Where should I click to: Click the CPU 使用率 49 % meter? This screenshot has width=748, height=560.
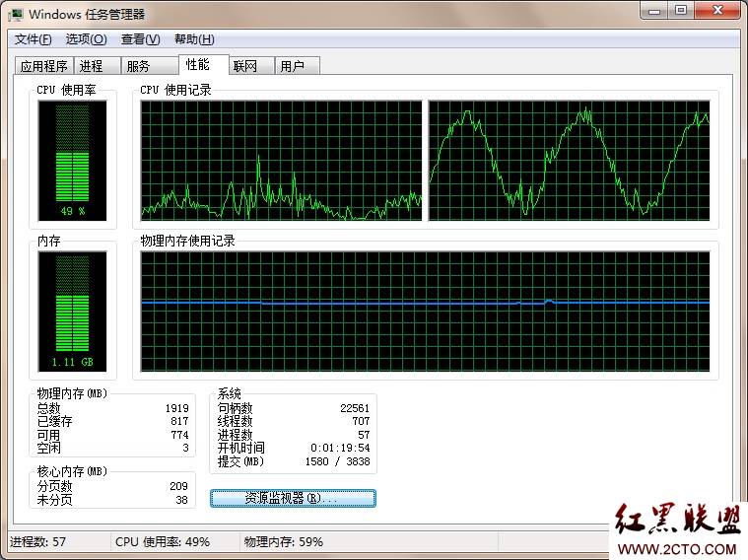click(x=73, y=161)
